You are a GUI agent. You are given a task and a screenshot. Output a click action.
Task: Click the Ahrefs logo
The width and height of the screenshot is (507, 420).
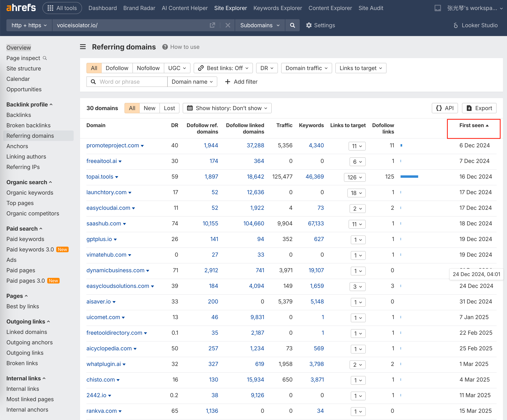point(21,8)
